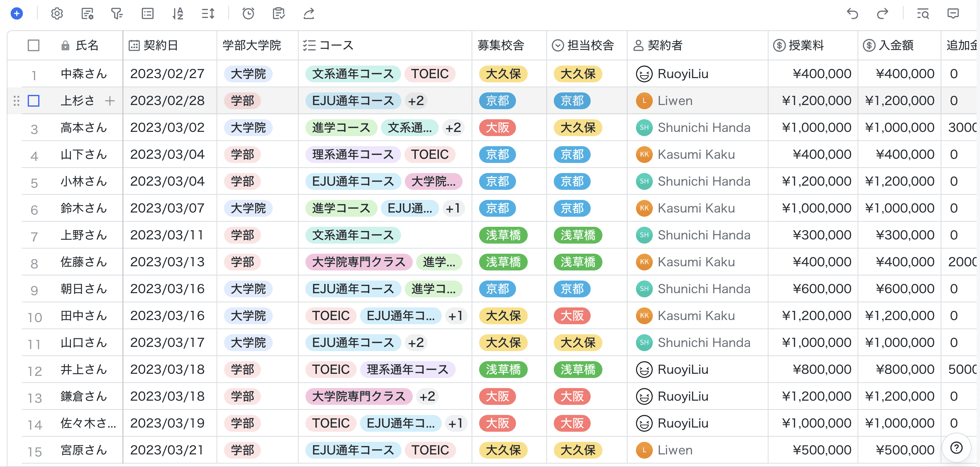
Task: Click the blue add record plus button
Action: [17, 14]
